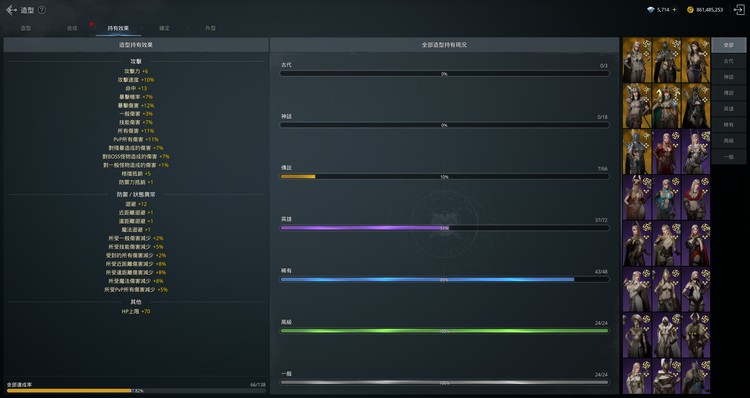Select the red-dressed purple costume thumbnail
This screenshot has height=398, width=750.
666,152
